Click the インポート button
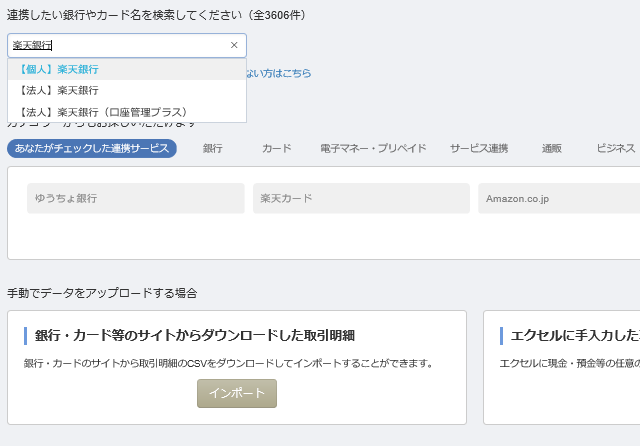 pyautogui.click(x=237, y=393)
